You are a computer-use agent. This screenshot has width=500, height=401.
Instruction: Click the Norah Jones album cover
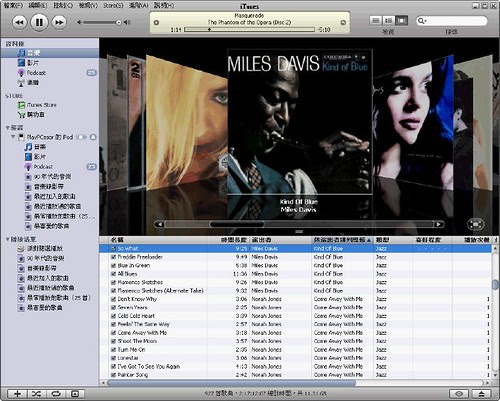413,122
